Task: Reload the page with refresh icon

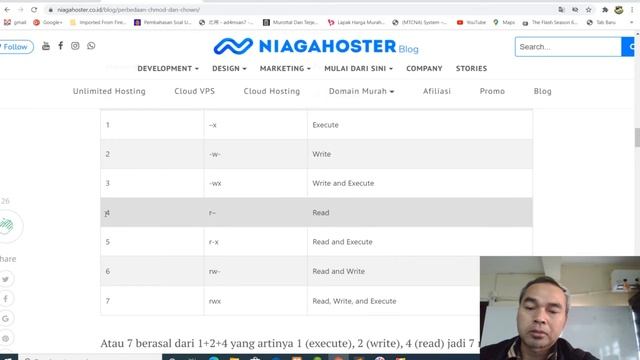Action: [34, 9]
